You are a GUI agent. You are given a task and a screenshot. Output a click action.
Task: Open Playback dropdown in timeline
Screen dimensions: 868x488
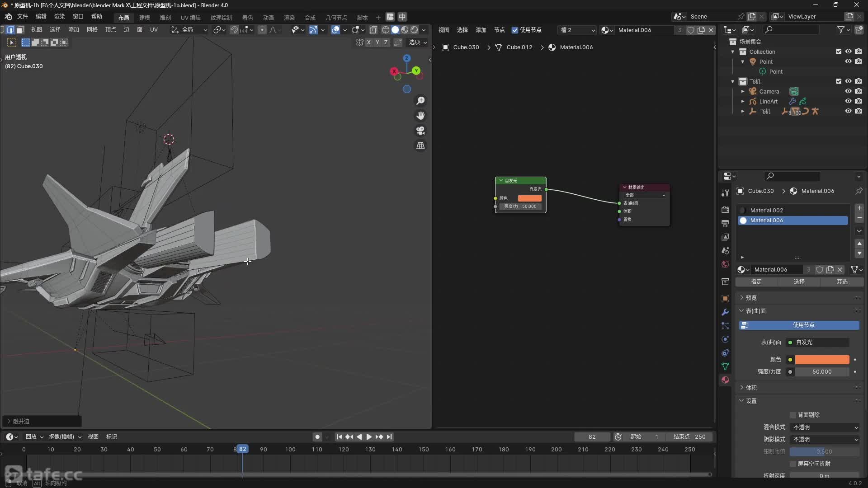[34, 437]
